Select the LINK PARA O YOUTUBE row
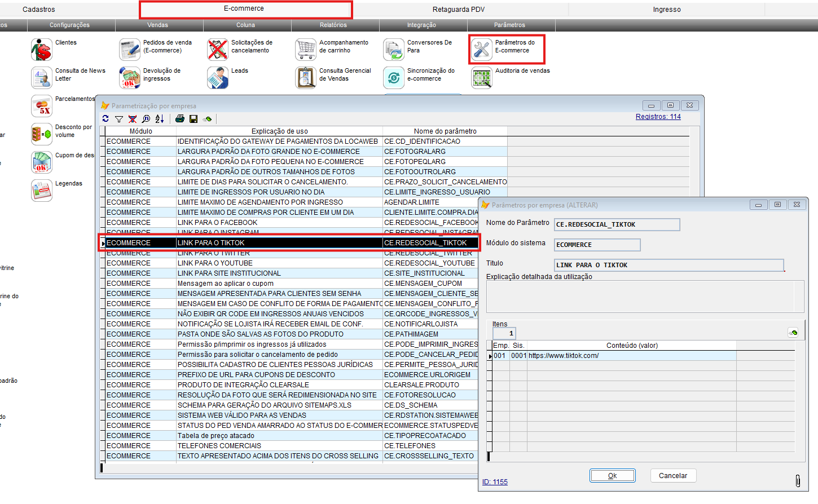The height and width of the screenshot is (504, 818). point(215,263)
